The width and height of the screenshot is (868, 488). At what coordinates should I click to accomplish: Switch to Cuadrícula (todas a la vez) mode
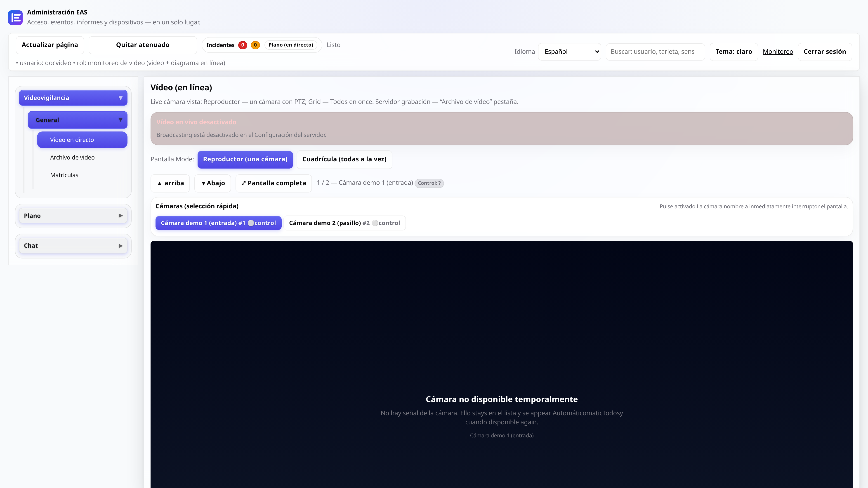(x=344, y=159)
